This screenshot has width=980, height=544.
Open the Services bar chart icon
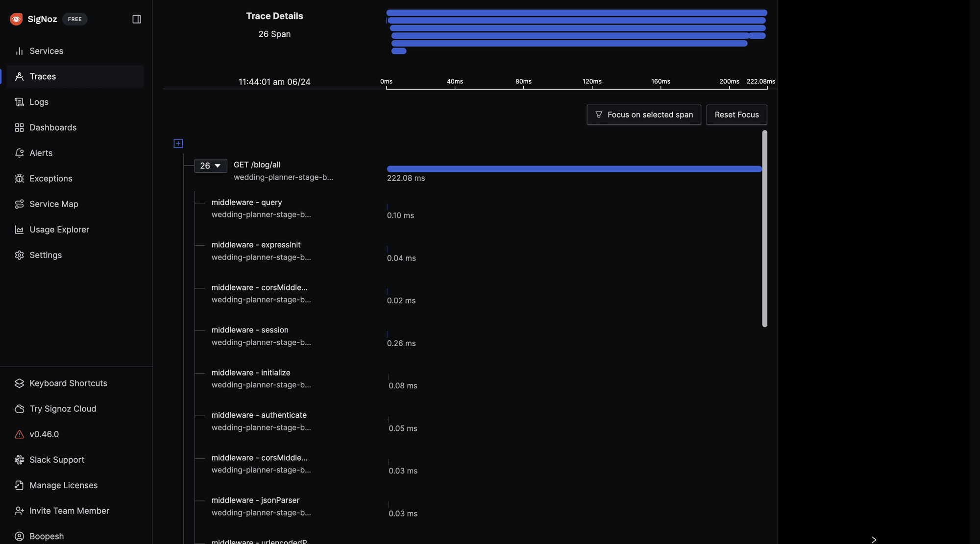pyautogui.click(x=19, y=51)
